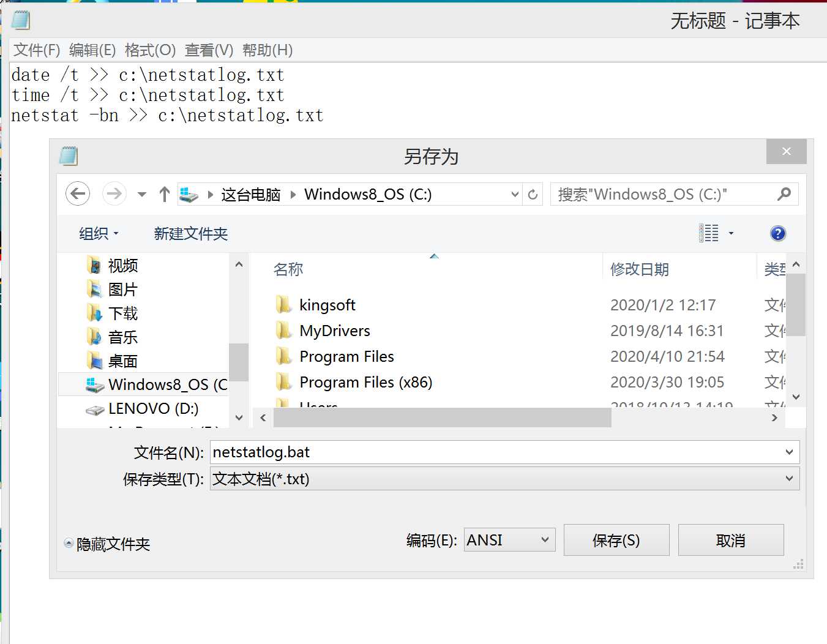The width and height of the screenshot is (827, 644).
Task: Select 视频 in the navigation pane
Action: coord(123,265)
